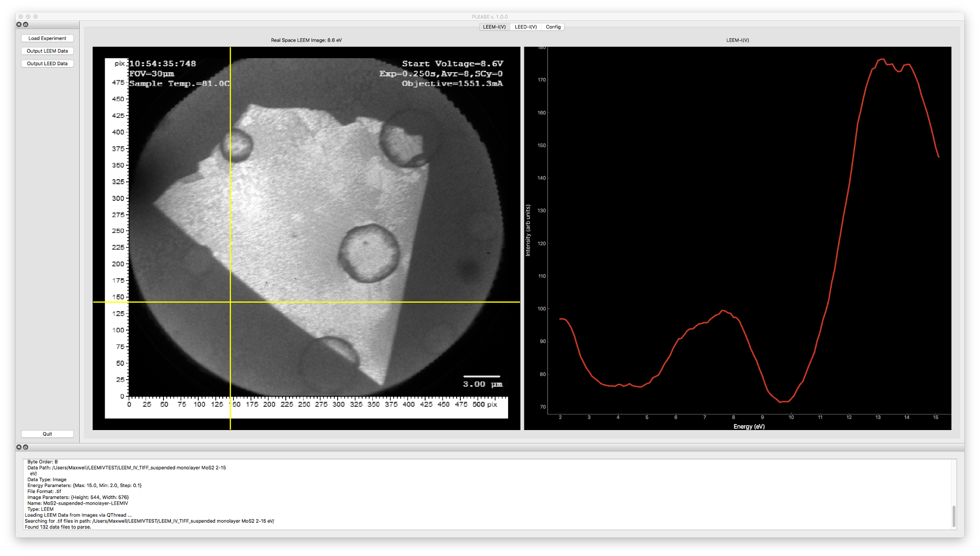Click Output LEED Data button
This screenshot has width=980, height=556.
[47, 63]
